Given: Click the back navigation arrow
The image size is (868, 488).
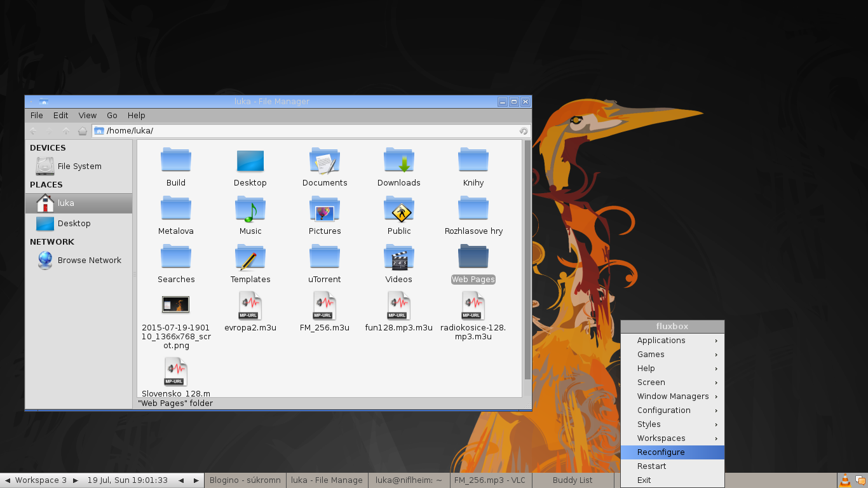Looking at the screenshot, I should [33, 131].
